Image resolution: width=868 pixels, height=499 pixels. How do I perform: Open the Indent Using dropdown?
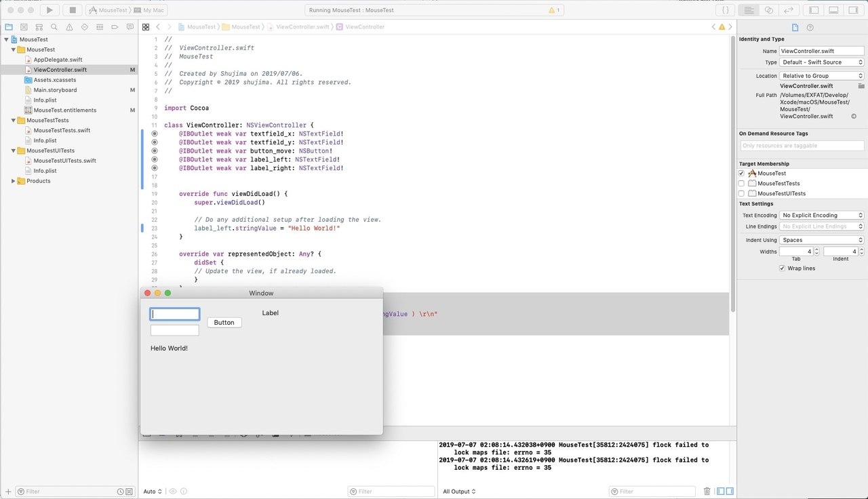click(822, 240)
